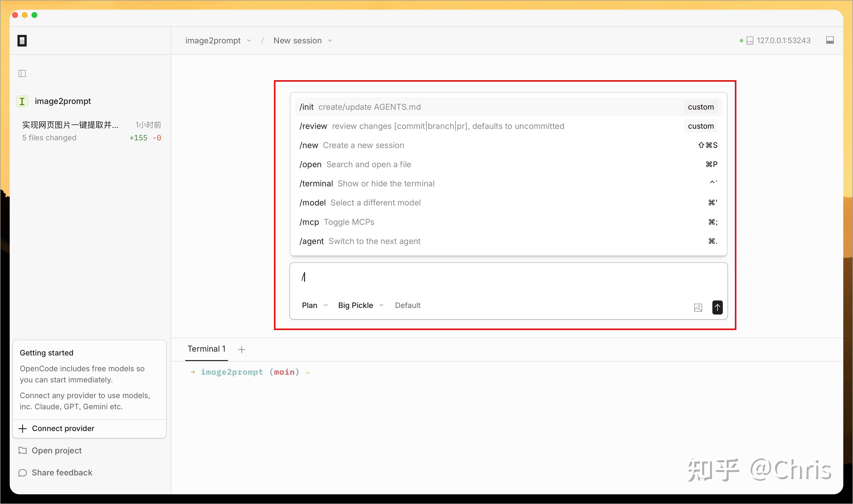Click the '+155' additions count
Screen dimensions: 853x504
[138, 138]
